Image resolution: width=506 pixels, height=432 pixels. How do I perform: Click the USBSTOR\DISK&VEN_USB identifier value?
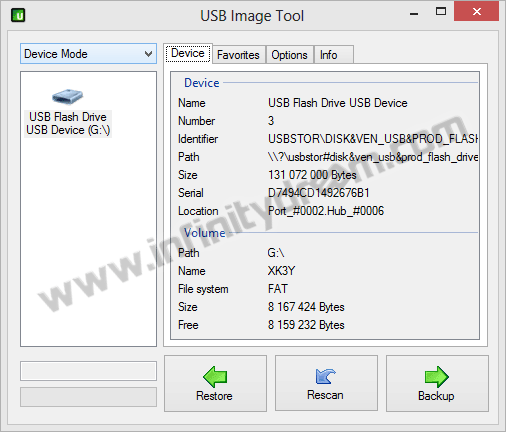point(373,139)
